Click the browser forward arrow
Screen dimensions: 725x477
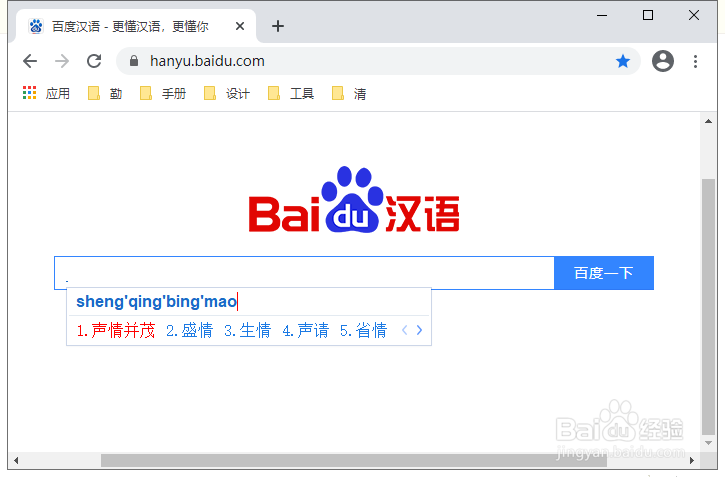pos(62,61)
